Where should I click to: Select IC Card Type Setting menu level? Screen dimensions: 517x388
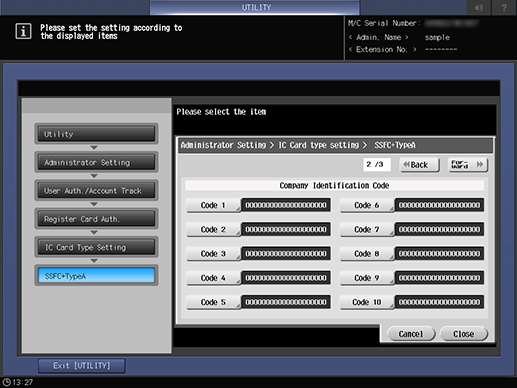click(x=96, y=247)
